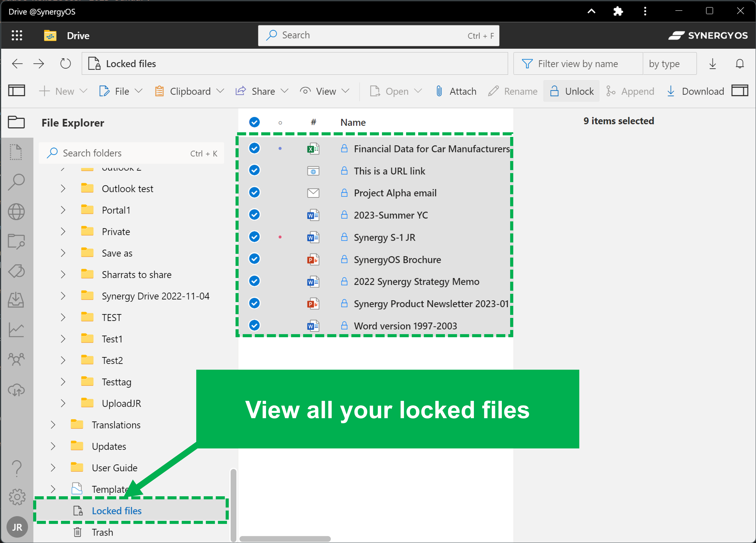Uncheck 2023-Summer YC
This screenshot has height=543, width=756.
[x=254, y=215]
